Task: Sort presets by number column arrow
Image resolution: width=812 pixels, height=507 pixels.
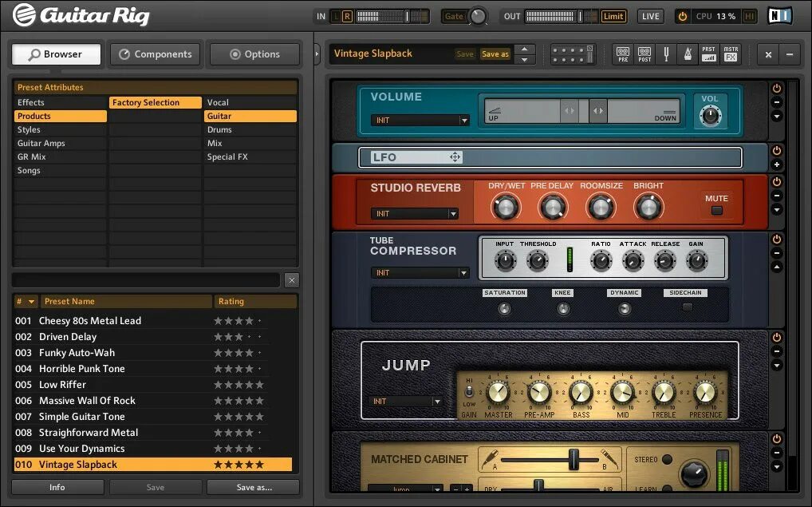Action: tap(31, 302)
